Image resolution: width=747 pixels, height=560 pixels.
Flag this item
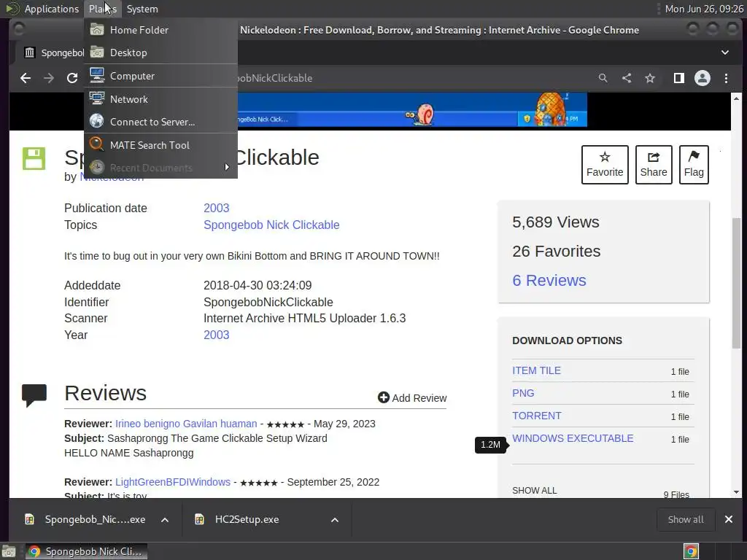point(694,165)
